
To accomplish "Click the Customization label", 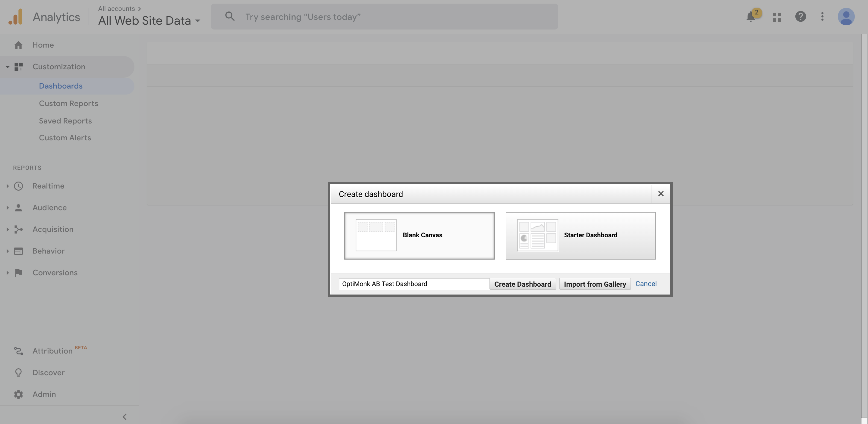I will (59, 67).
